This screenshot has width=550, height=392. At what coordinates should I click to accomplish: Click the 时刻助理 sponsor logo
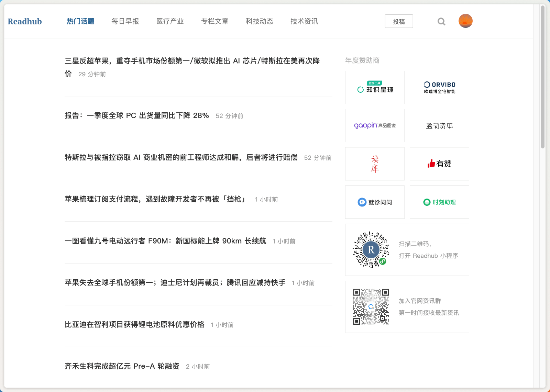pos(439,202)
